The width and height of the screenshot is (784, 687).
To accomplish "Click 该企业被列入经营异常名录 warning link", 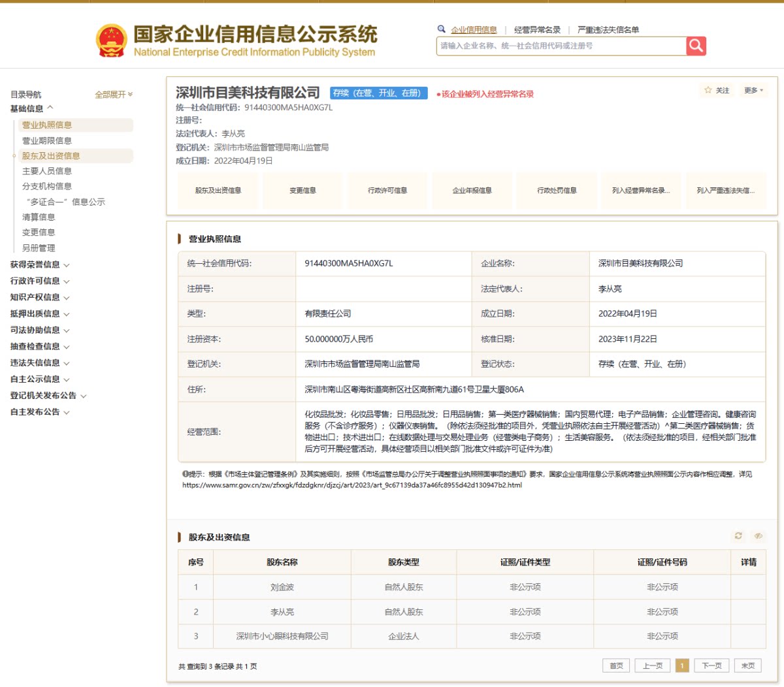I will pos(485,94).
